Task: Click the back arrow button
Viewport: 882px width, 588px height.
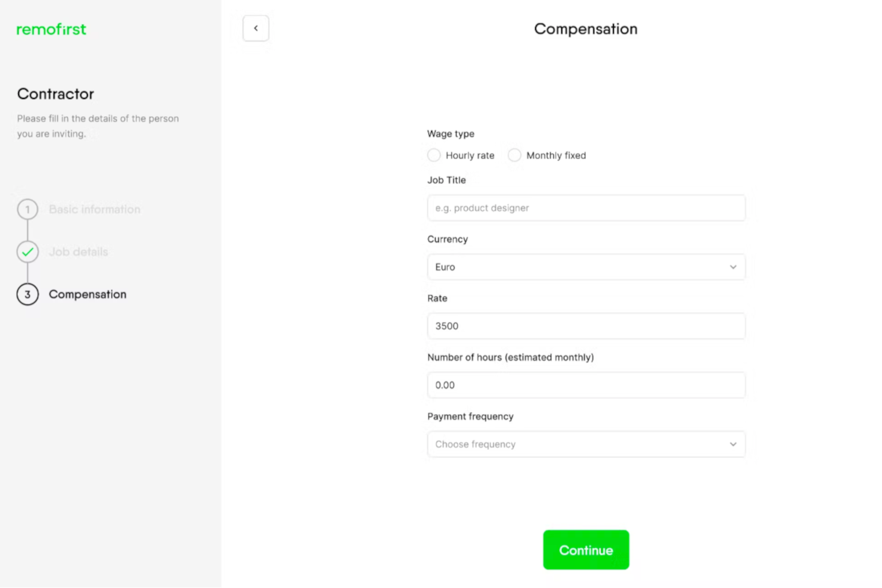Action: [x=256, y=29]
